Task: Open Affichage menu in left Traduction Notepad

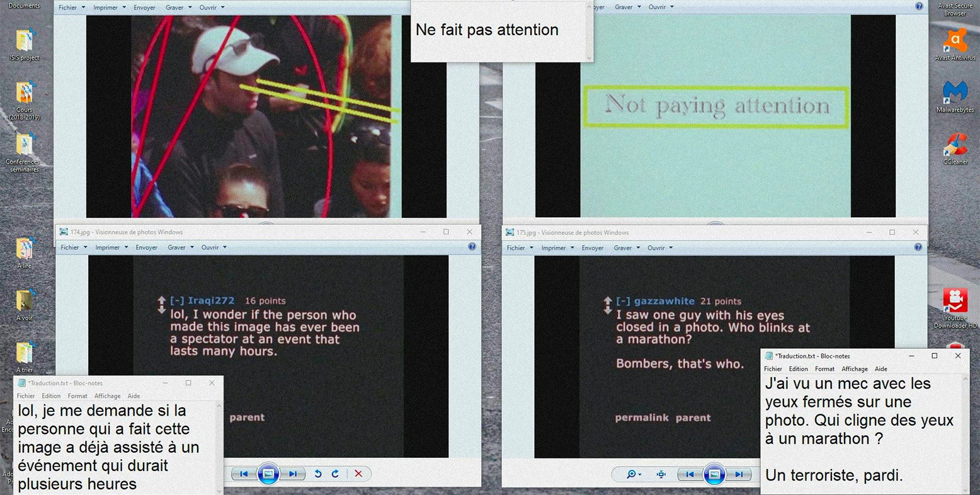Action: click(107, 396)
